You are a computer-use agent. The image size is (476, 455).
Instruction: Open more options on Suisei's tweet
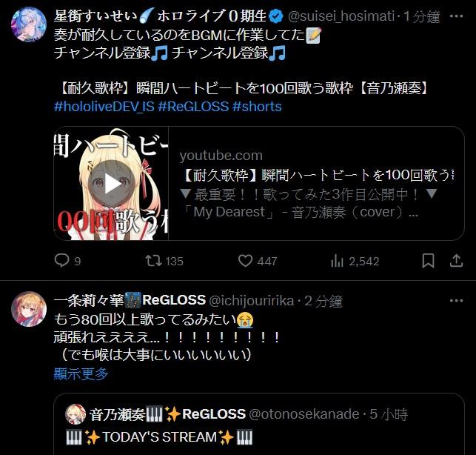coord(456,16)
